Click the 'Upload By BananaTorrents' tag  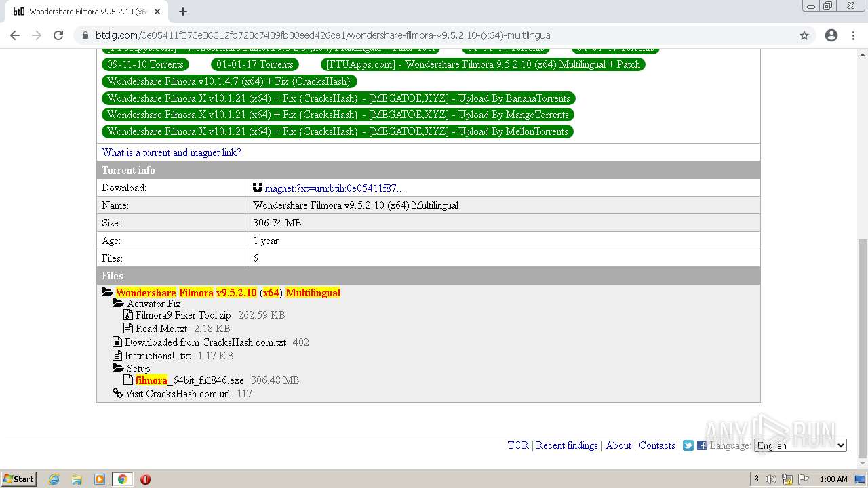pos(338,98)
